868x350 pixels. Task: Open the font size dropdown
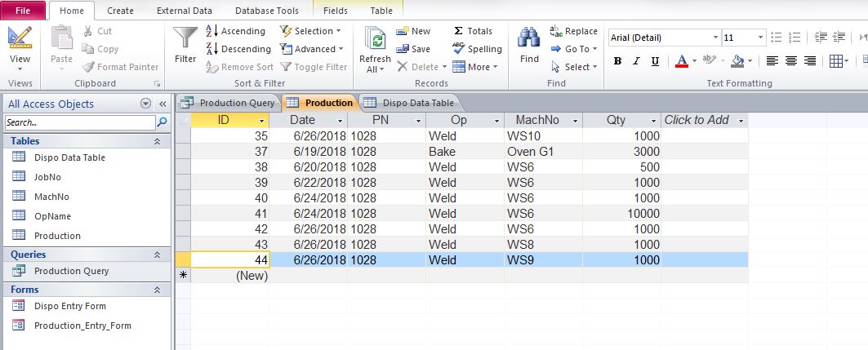[x=761, y=38]
